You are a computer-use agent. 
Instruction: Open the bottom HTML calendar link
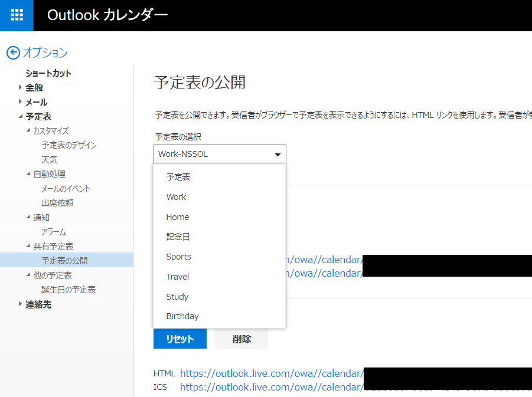[x=272, y=373]
